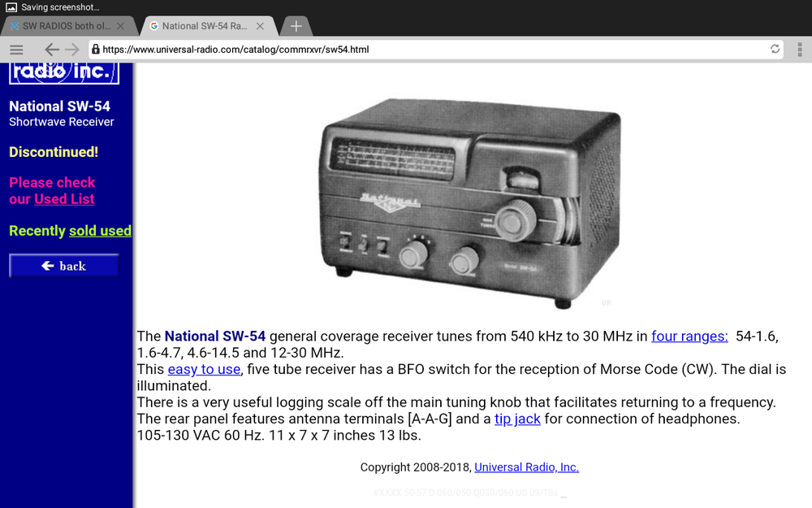Open a new tab with the plus button
The width and height of the screenshot is (812, 508).
coord(296,26)
